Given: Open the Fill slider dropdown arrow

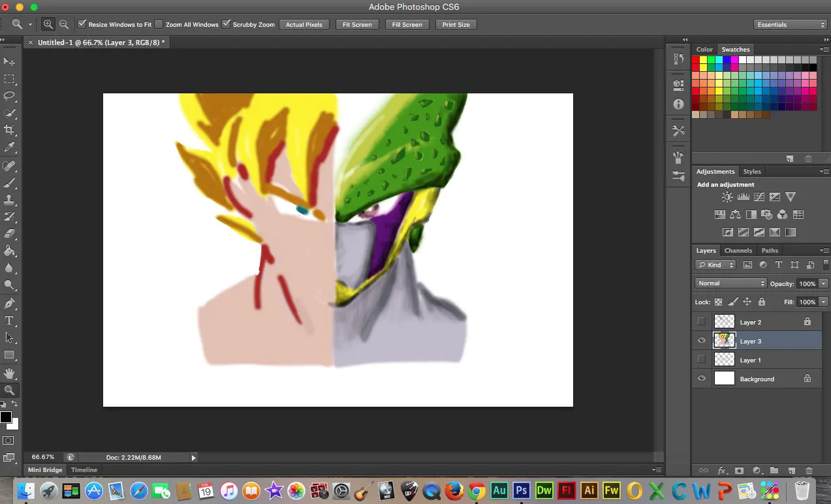Looking at the screenshot, I should [824, 302].
